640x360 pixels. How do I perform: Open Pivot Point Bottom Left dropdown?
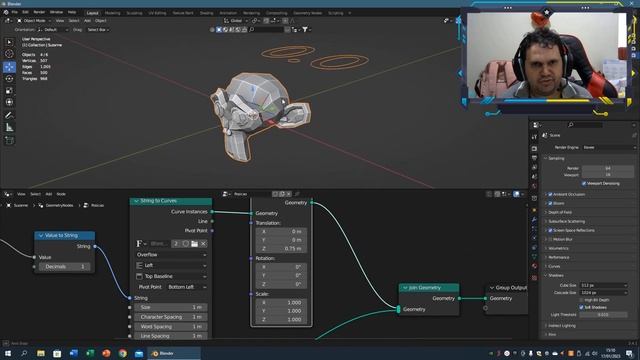[187, 287]
